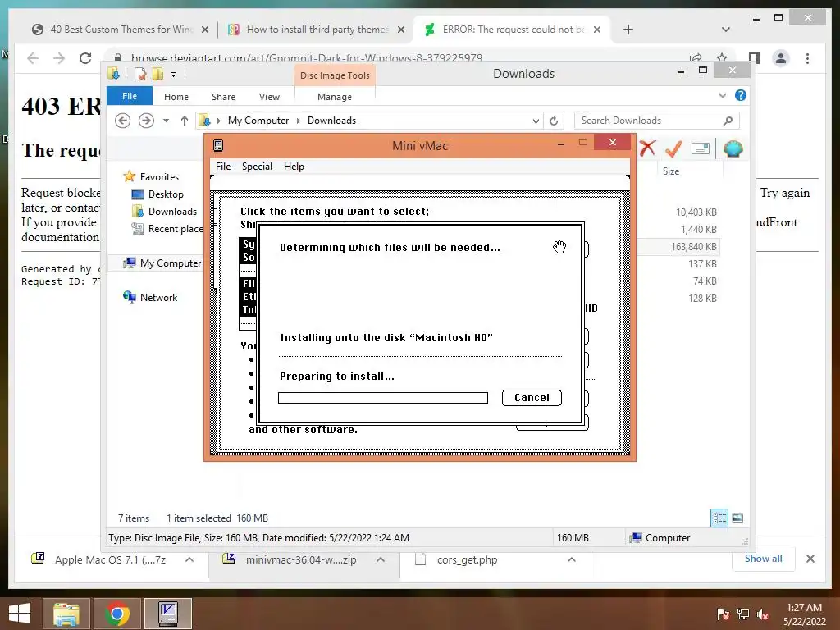This screenshot has width=840, height=630.
Task: Open File Explorer from taskbar
Action: (66, 614)
